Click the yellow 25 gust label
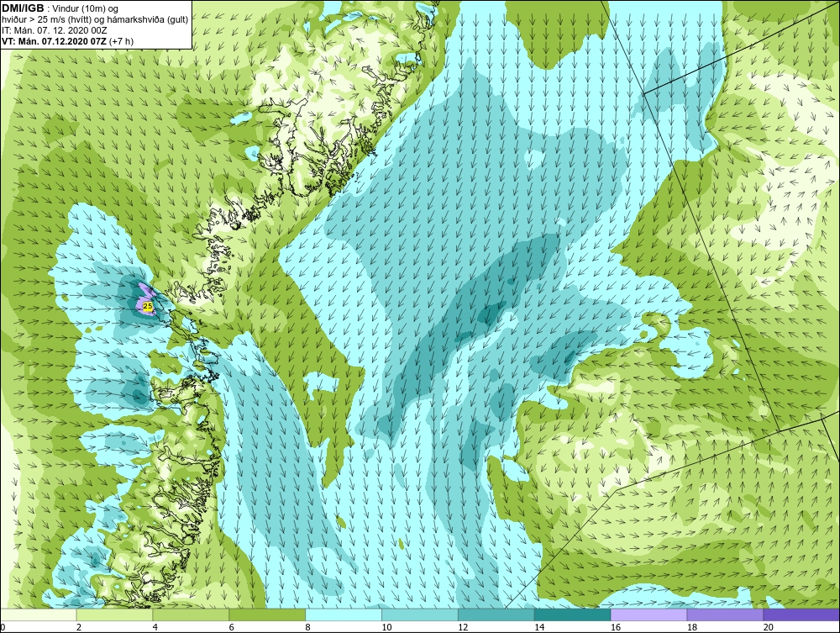840x633 pixels. (148, 305)
